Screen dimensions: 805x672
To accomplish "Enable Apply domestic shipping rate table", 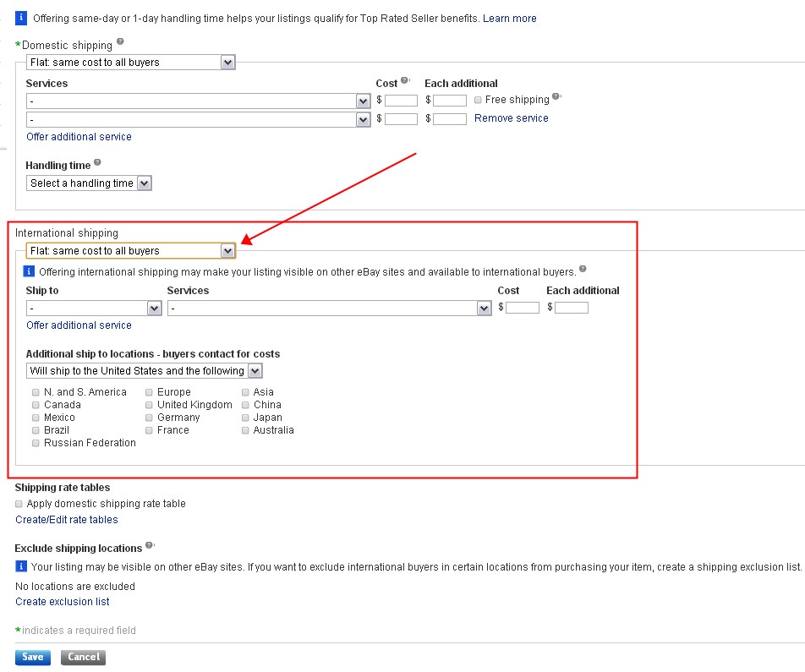I will click(19, 504).
